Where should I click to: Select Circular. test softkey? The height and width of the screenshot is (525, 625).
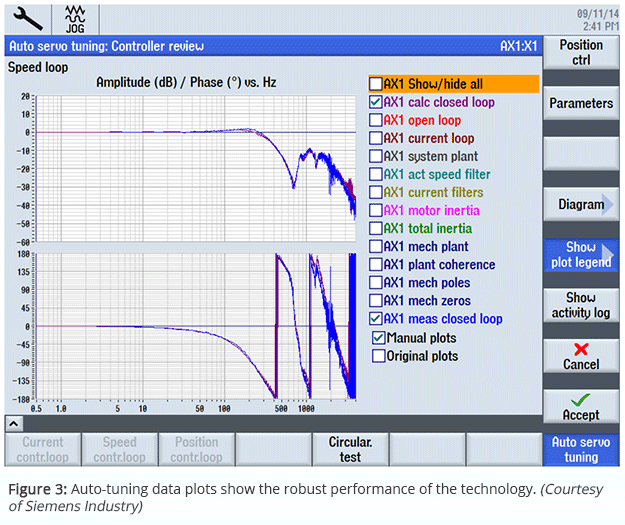tap(350, 450)
